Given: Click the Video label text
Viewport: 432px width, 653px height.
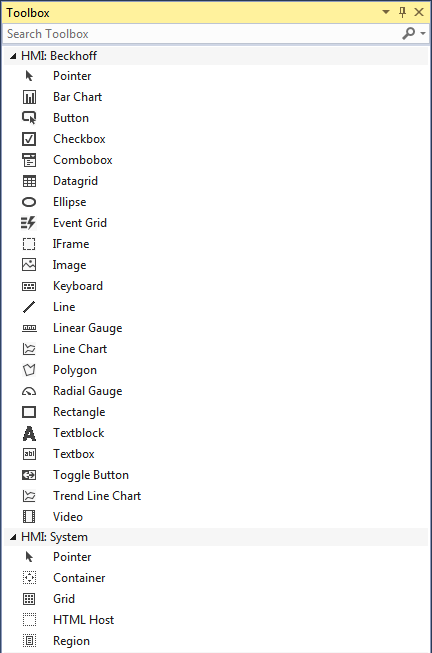Looking at the screenshot, I should 68,517.
